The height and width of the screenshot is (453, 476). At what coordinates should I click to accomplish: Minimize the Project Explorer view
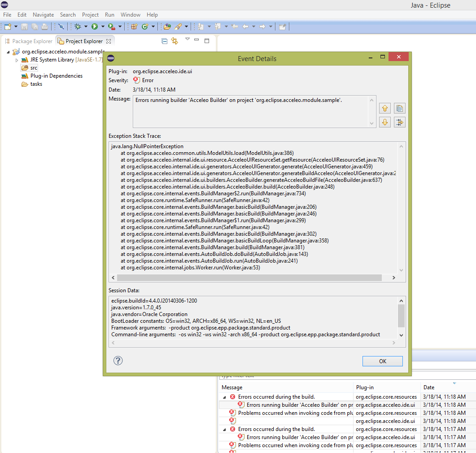(197, 40)
